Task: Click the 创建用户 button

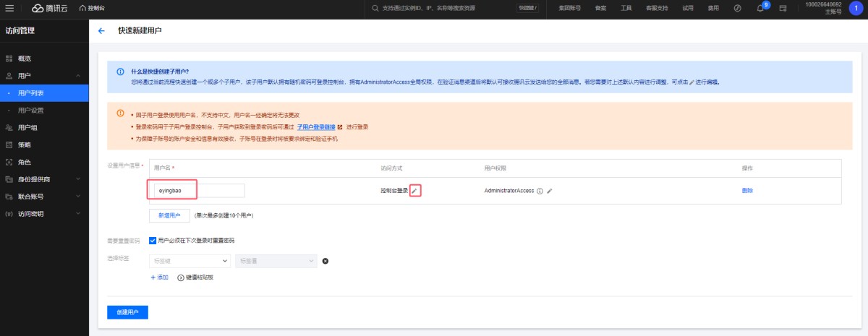Action: (127, 312)
